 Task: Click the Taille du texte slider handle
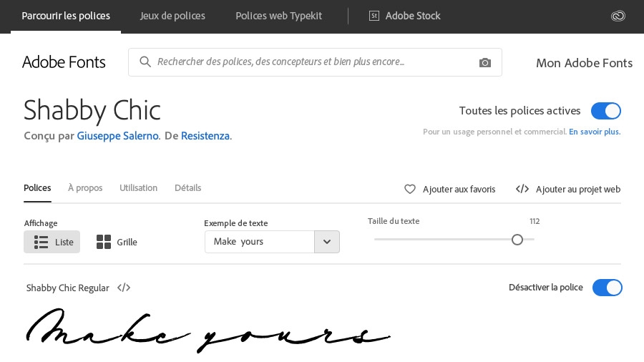(x=517, y=239)
